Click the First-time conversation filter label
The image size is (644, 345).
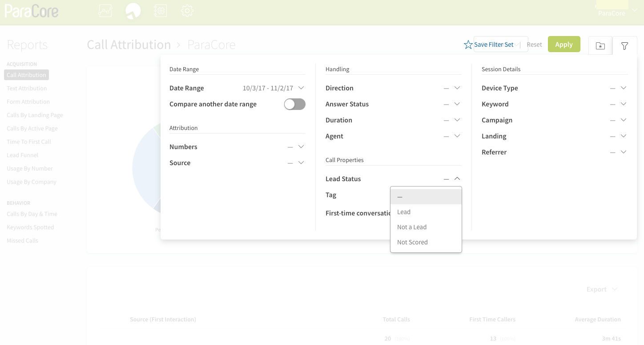(x=358, y=213)
